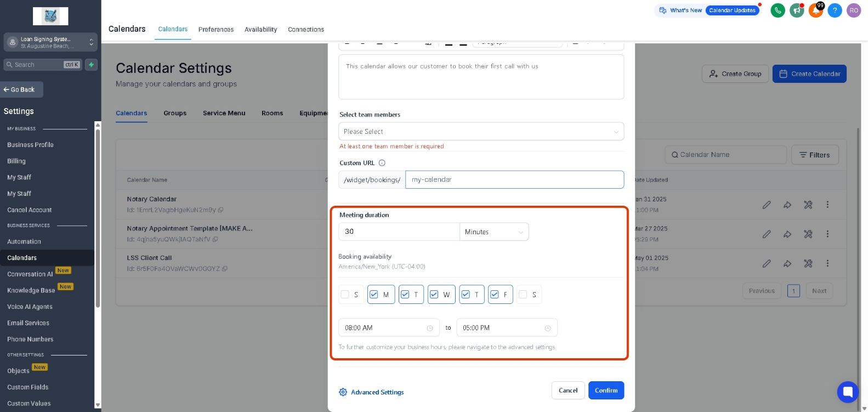Viewport: 868px width, 412px height.
Task: Uncheck the Thursday T checkbox between W and F
Action: point(466,295)
